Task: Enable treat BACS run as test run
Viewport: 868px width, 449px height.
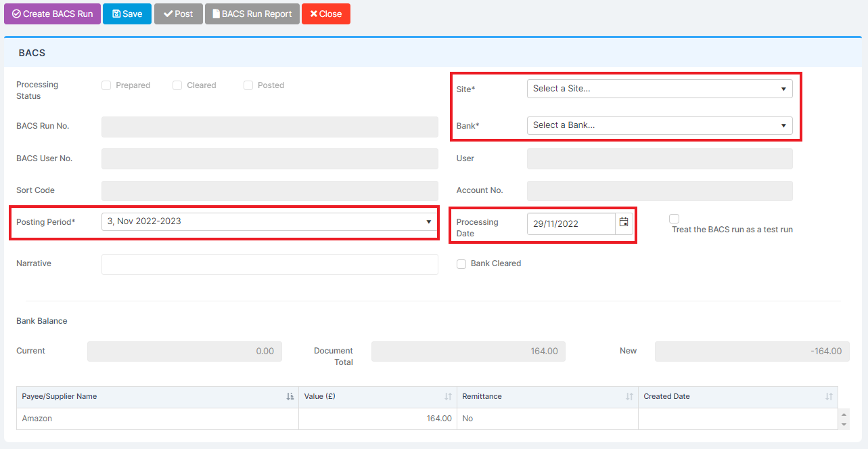Action: [x=674, y=219]
